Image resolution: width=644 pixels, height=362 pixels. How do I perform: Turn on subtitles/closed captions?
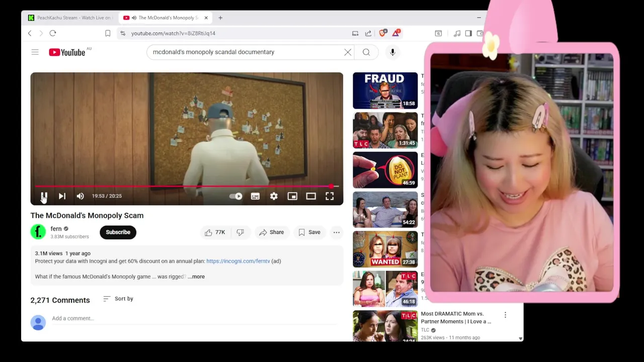point(255,196)
